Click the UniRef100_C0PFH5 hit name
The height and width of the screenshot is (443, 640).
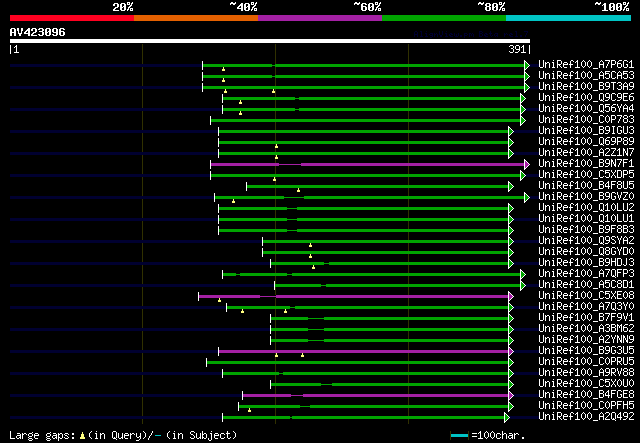(586, 406)
